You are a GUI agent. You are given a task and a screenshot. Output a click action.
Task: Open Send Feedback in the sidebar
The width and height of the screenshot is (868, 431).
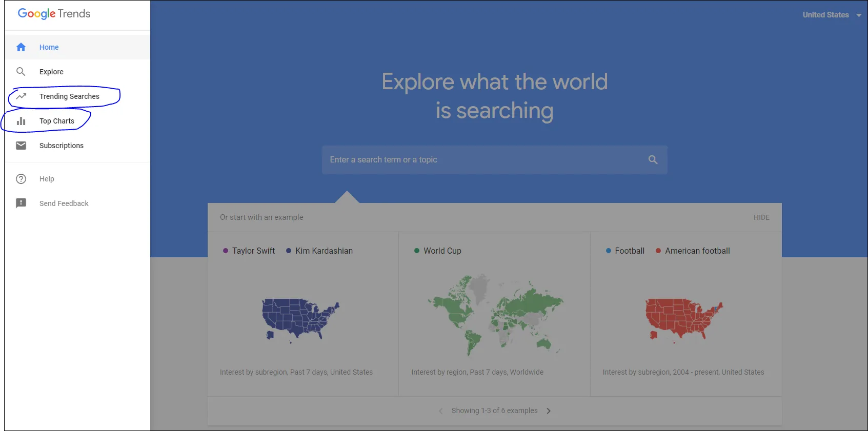coord(78,203)
